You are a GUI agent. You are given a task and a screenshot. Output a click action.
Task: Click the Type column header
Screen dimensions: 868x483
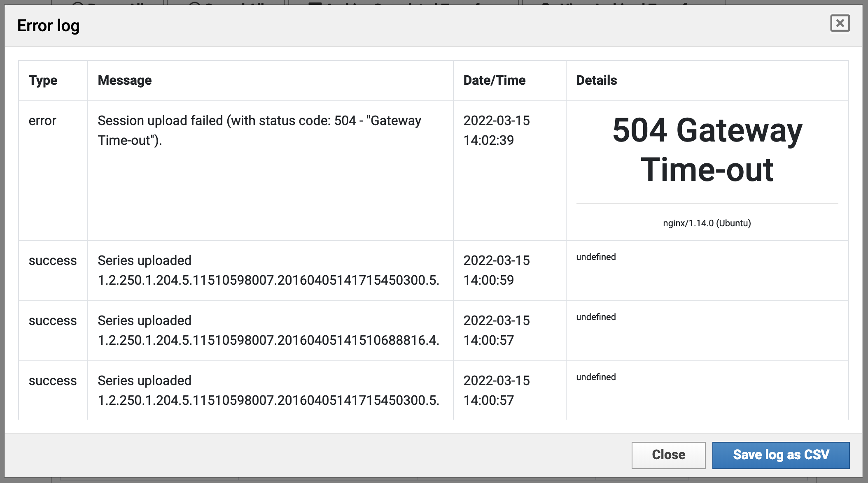point(43,80)
